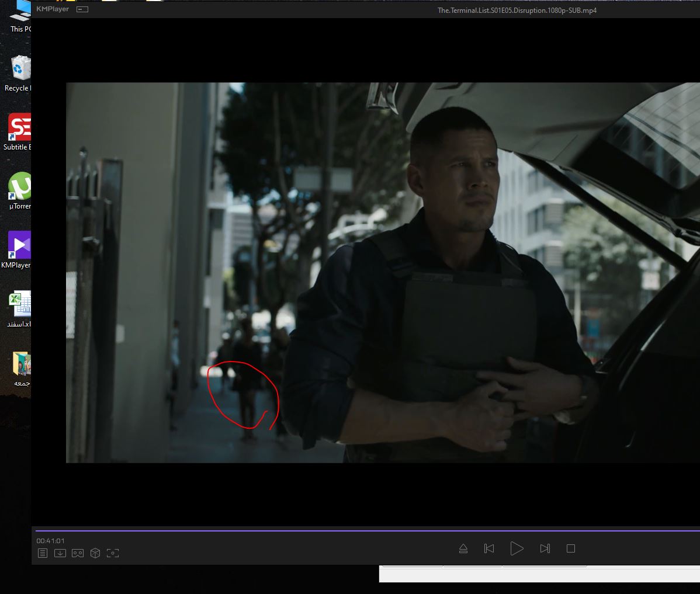700x594 pixels.
Task: Enable the 3D cube mode icon
Action: (x=95, y=553)
